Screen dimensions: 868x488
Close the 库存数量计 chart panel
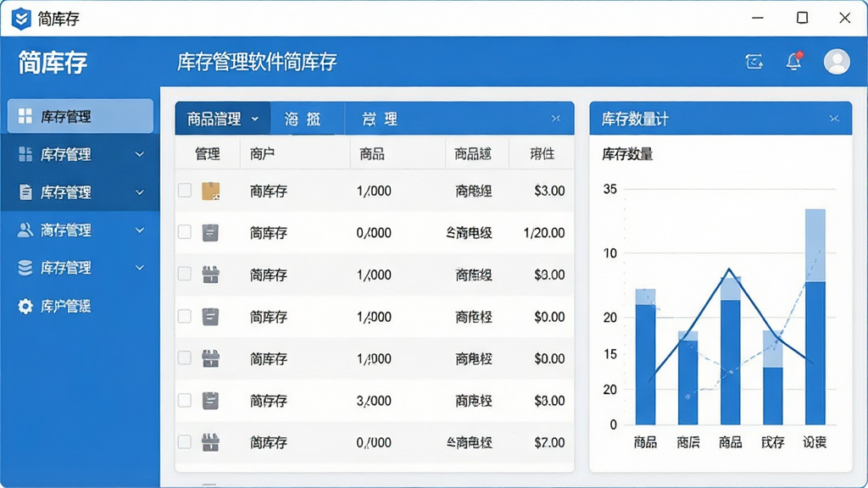click(834, 119)
